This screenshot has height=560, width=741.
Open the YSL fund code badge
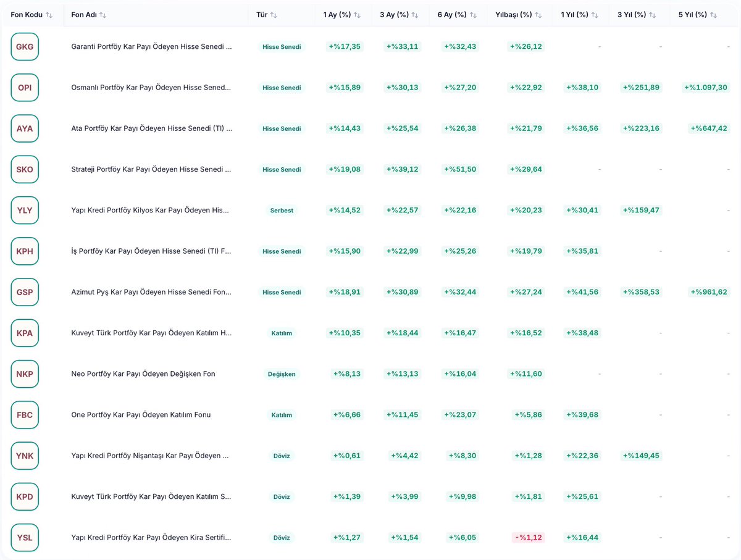pyautogui.click(x=25, y=537)
